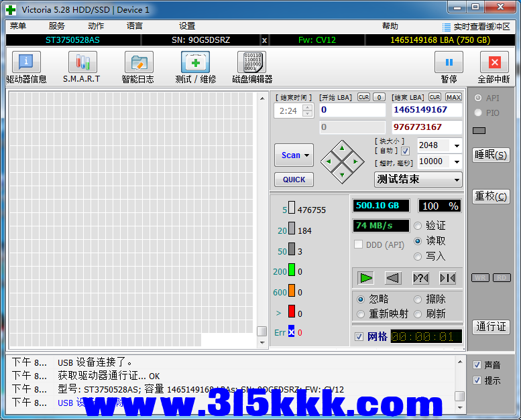Expand the timeout 10000 dropdown
This screenshot has width=521, height=420.
(457, 161)
